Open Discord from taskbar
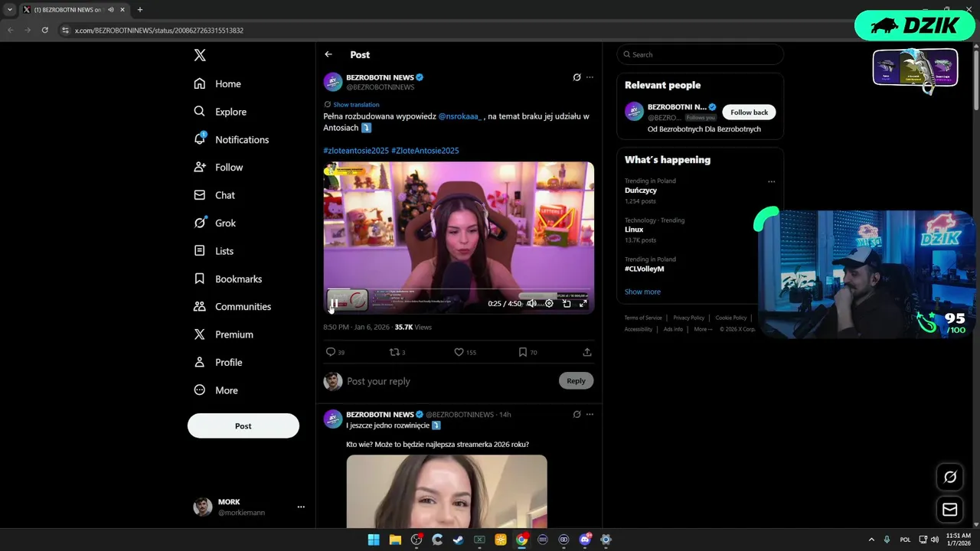980x551 pixels. [x=585, y=540]
